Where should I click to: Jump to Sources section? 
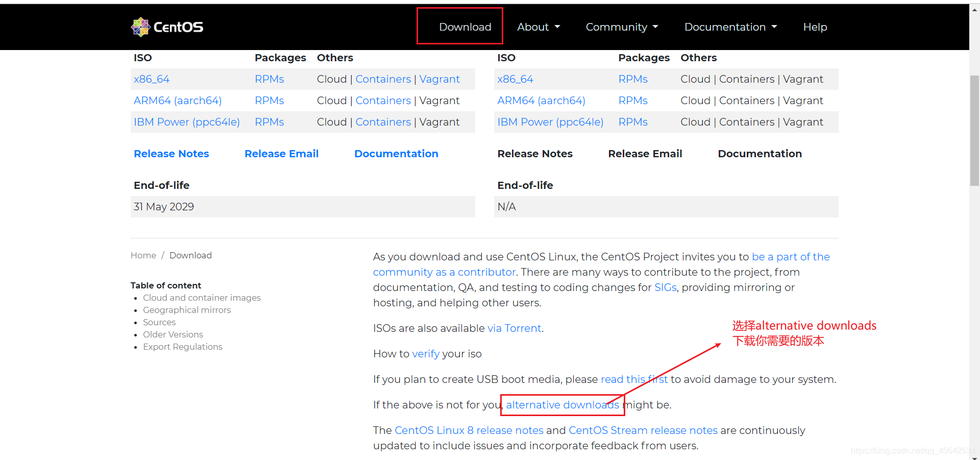click(159, 322)
